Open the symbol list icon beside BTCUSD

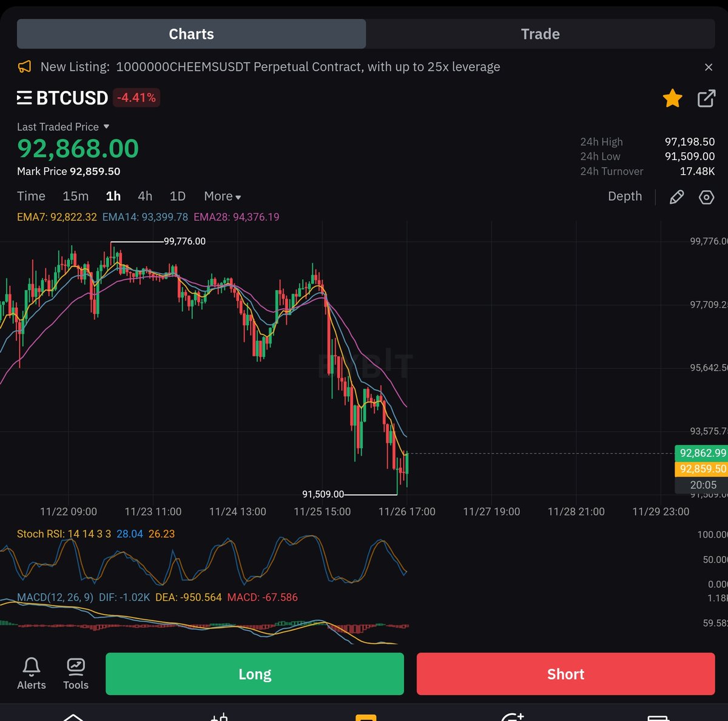(x=23, y=98)
